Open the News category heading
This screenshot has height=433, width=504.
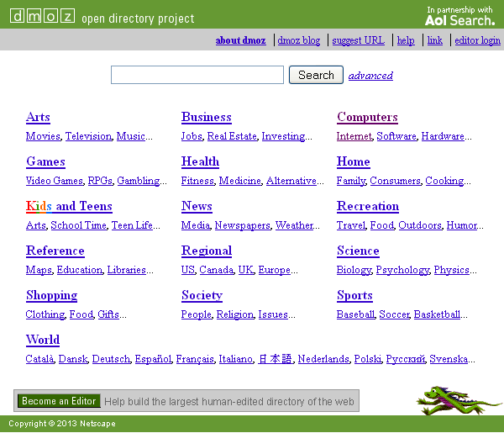[197, 206]
